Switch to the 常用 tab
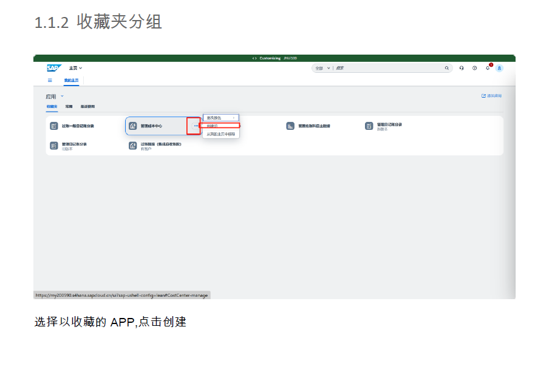The width and height of the screenshot is (552, 392). (x=69, y=107)
